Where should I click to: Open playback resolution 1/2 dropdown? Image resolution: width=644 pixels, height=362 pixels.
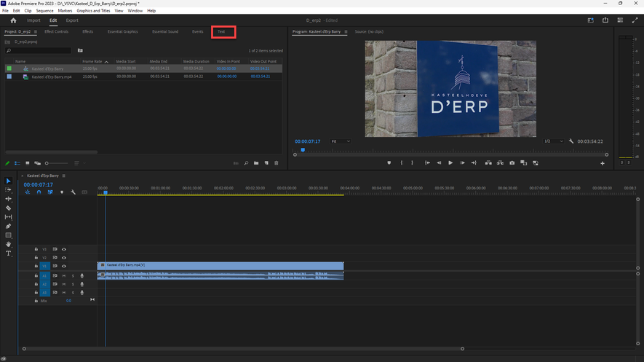[553, 141]
